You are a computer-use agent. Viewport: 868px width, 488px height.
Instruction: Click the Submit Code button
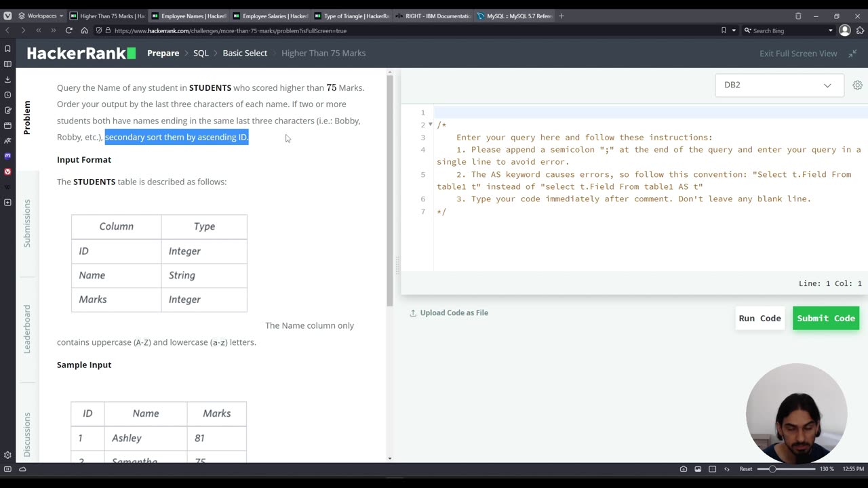[826, 318]
